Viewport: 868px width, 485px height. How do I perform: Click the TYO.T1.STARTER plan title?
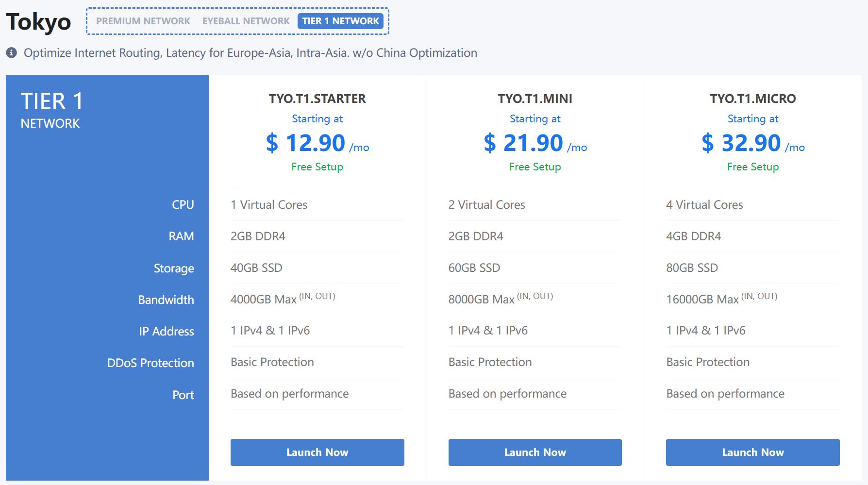coord(317,99)
